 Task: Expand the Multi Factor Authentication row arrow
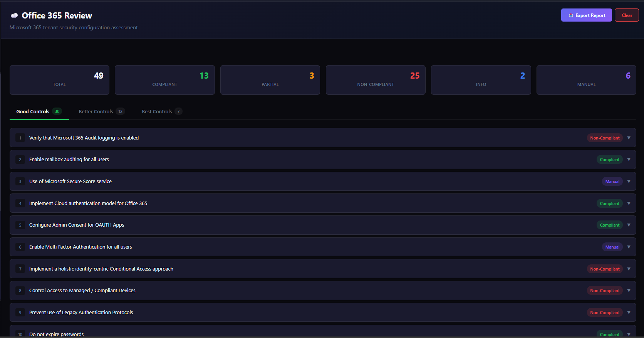pyautogui.click(x=629, y=247)
